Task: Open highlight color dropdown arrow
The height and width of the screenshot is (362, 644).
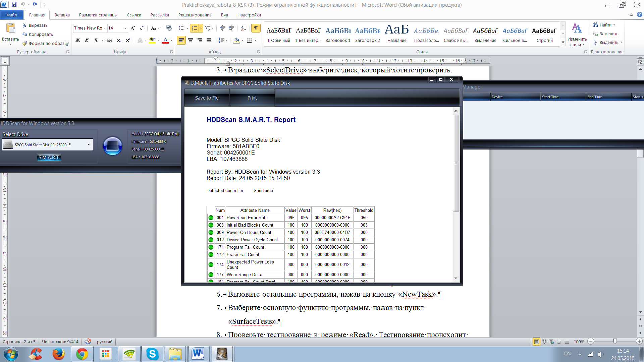Action: (159, 40)
